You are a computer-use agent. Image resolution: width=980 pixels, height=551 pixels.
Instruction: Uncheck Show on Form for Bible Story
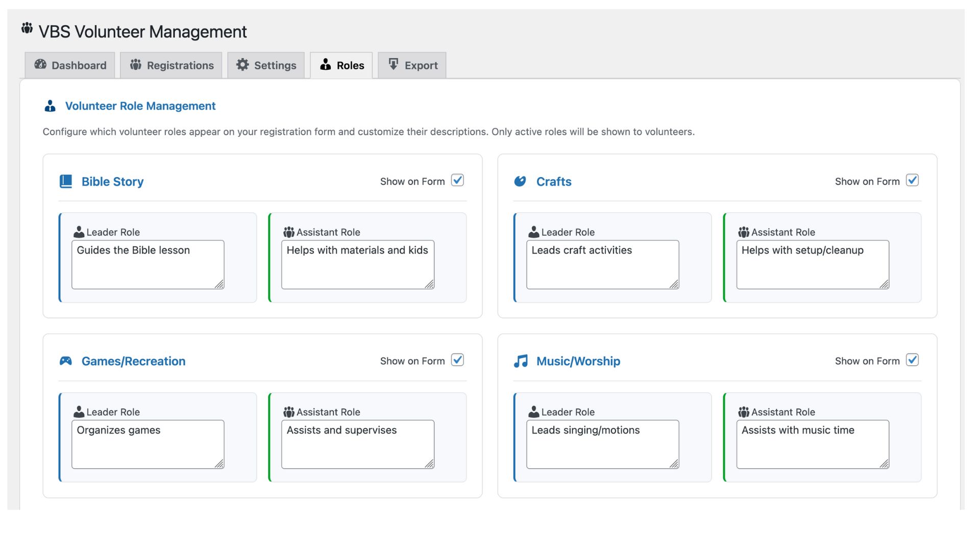[x=457, y=181]
